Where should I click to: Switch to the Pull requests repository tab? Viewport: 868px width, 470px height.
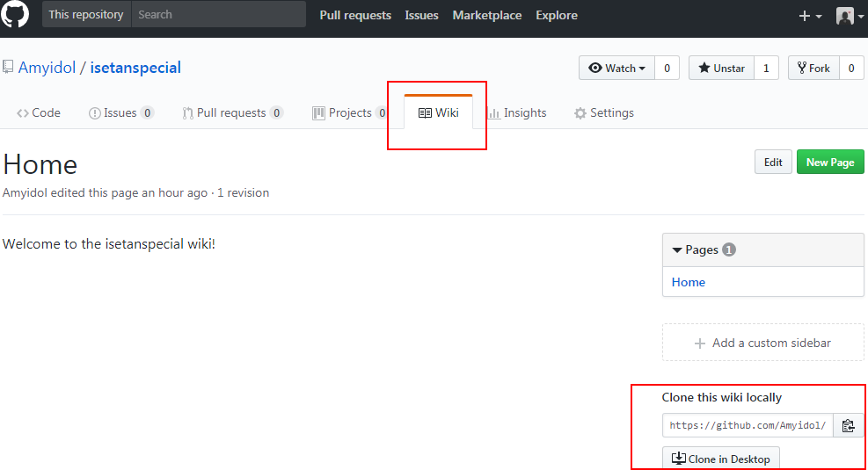pyautogui.click(x=232, y=112)
